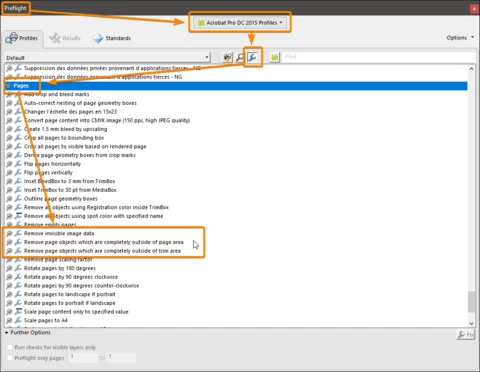This screenshot has width=480, height=372.
Task: Select Inset TrimBox to 30 pt from MediaBox
Action: [x=70, y=190]
